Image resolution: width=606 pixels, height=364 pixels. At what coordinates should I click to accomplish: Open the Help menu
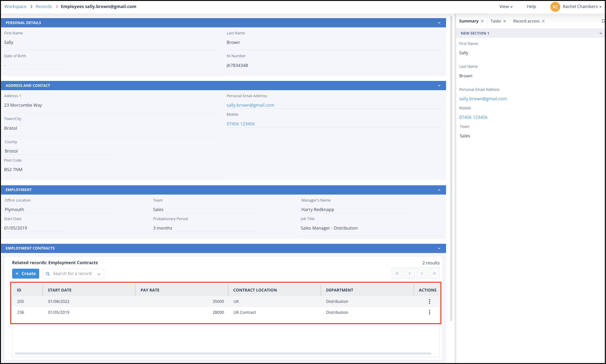[x=531, y=7]
